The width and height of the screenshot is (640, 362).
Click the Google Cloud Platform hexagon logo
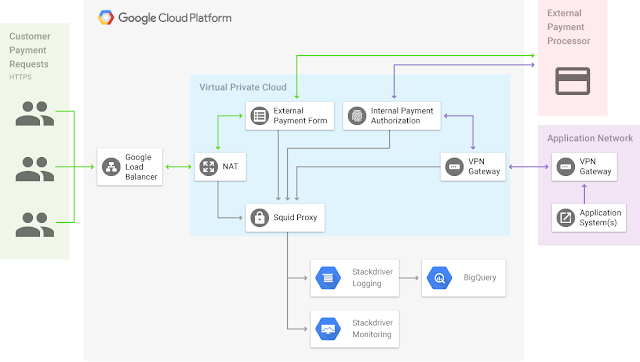[x=106, y=18]
